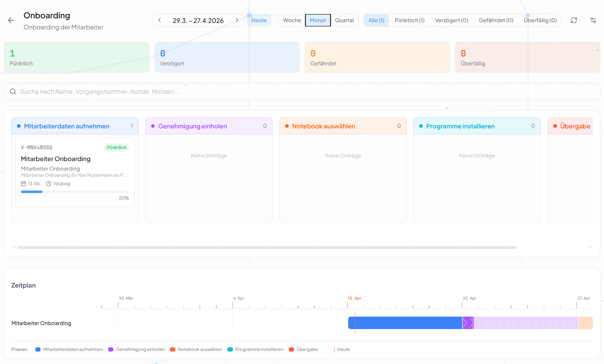Click the Heute button

(x=259, y=20)
